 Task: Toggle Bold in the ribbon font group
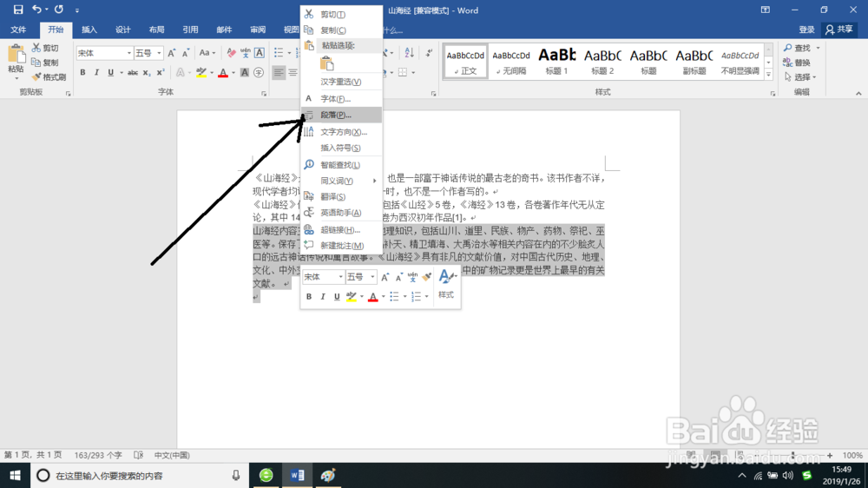pyautogui.click(x=82, y=73)
